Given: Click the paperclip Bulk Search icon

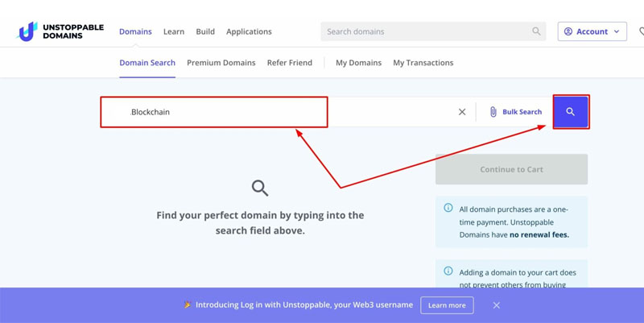Looking at the screenshot, I should (493, 112).
